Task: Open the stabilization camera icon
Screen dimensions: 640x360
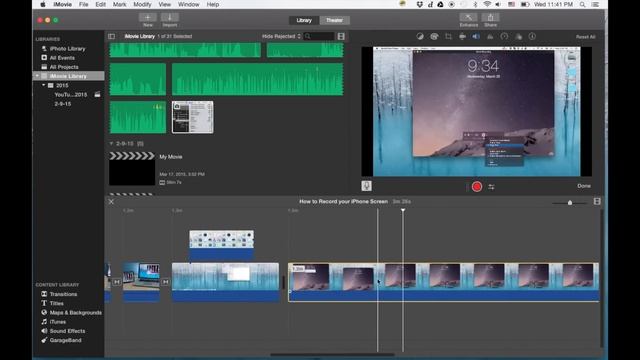Action: coord(462,36)
